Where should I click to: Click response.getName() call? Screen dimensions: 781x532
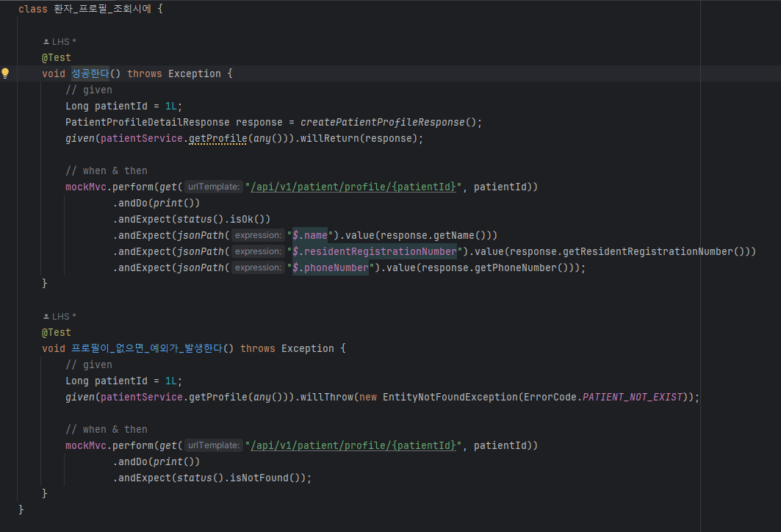coord(433,236)
